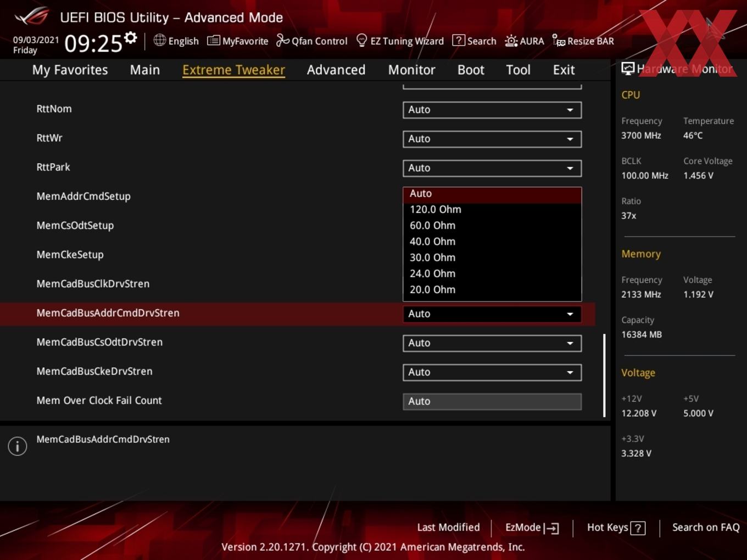Open time settings gear icon
Viewport: 747px width, 560px height.
click(131, 38)
